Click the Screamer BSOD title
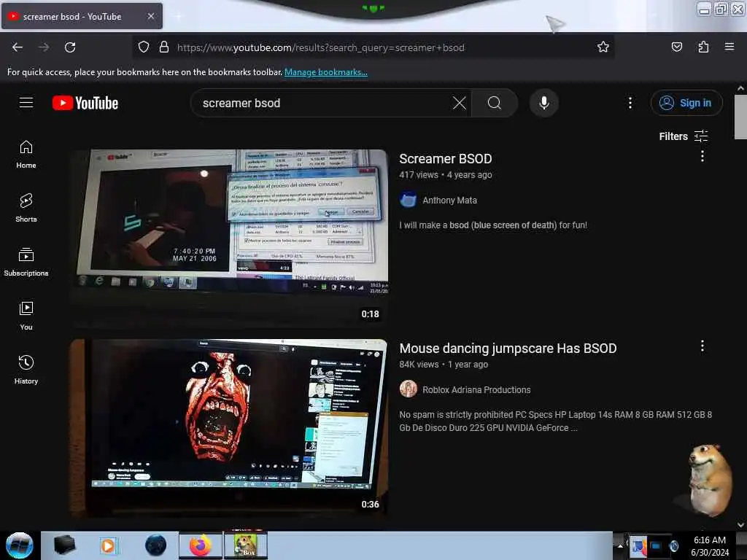The height and width of the screenshot is (560, 747). [446, 159]
